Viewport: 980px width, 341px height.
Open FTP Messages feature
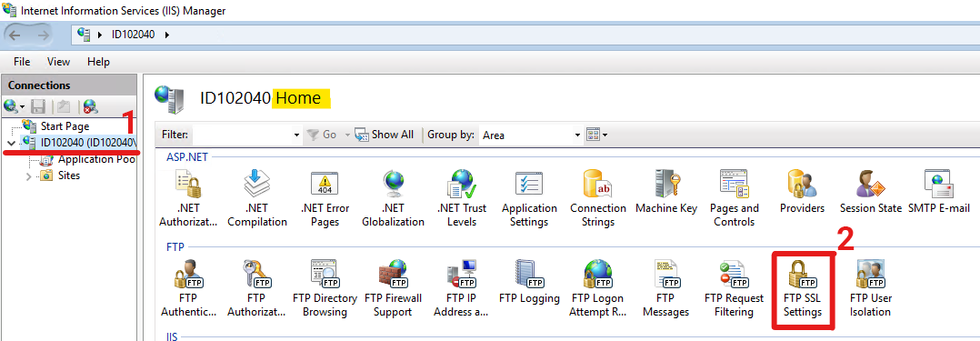coord(666,288)
